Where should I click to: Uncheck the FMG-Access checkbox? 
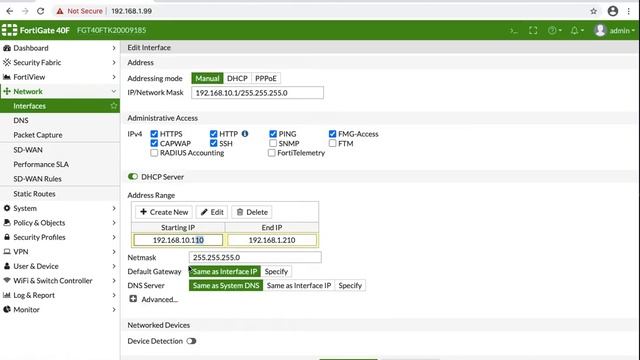pos(332,134)
